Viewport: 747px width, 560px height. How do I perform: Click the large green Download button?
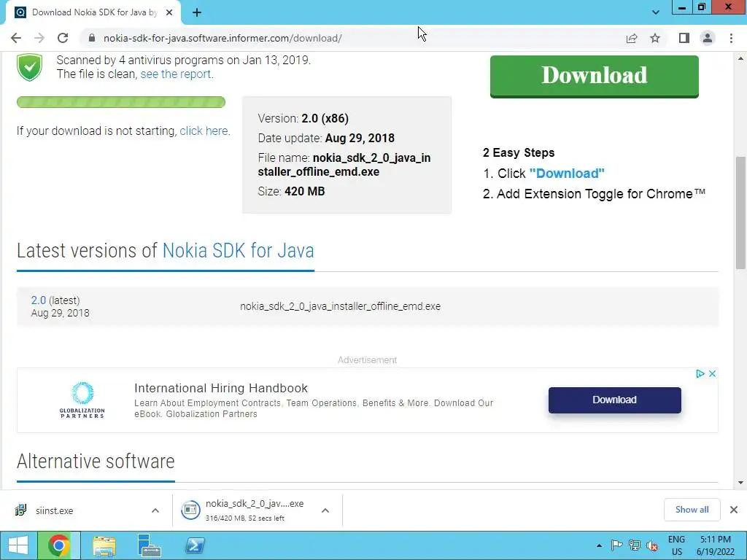[x=594, y=76]
